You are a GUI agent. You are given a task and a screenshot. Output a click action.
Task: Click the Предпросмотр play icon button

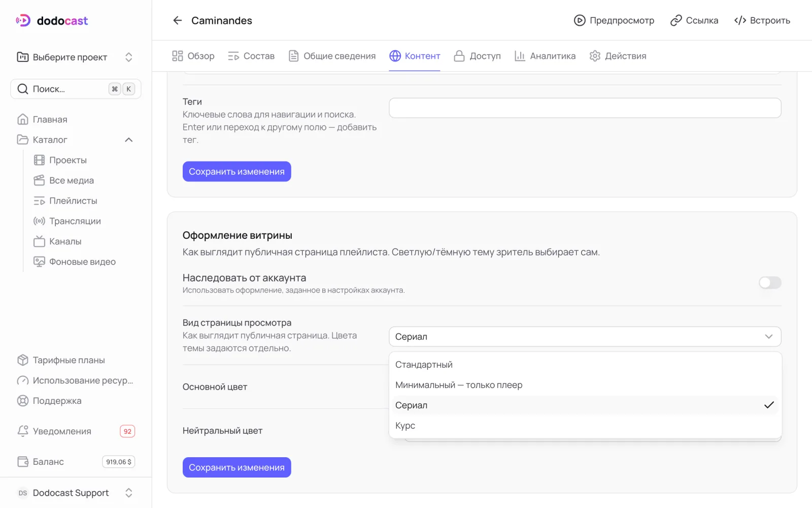614,20
